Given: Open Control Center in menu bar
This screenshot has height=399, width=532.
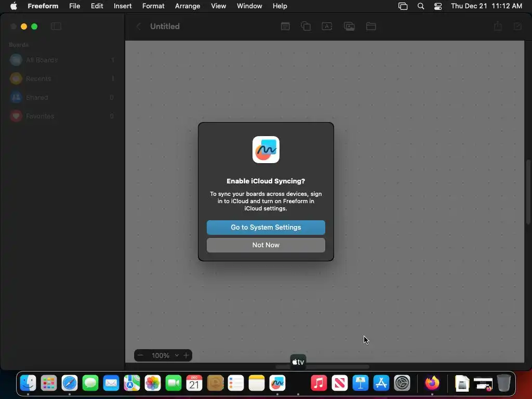Looking at the screenshot, I should (x=437, y=6).
